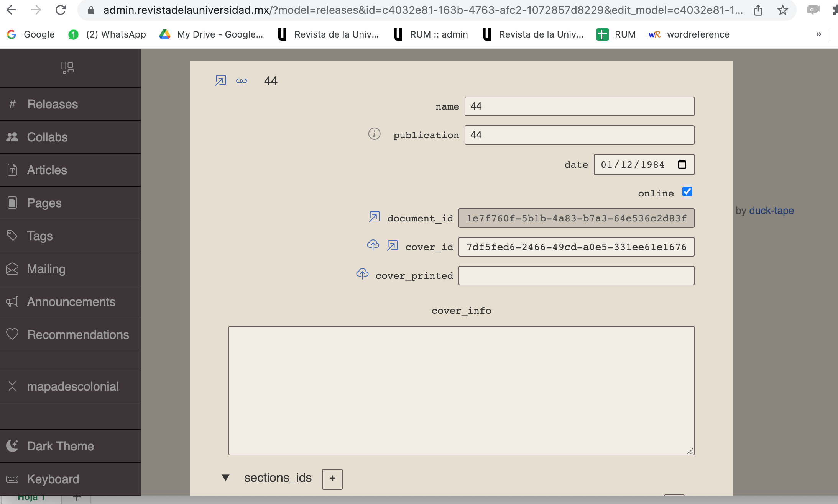
Task: Open document_id linked record arrow icon
Action: click(374, 217)
